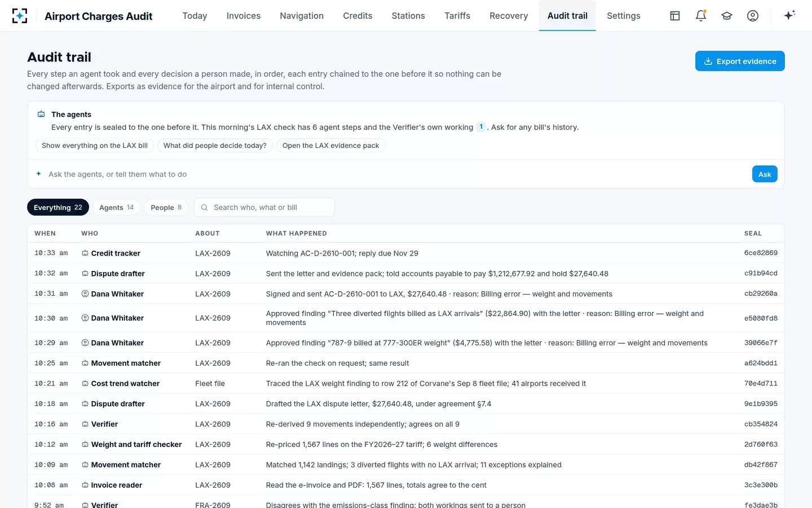Viewport: 812px width, 508px height.
Task: Click the agent icon beside Weight and tariff checker
Action: [x=85, y=445]
